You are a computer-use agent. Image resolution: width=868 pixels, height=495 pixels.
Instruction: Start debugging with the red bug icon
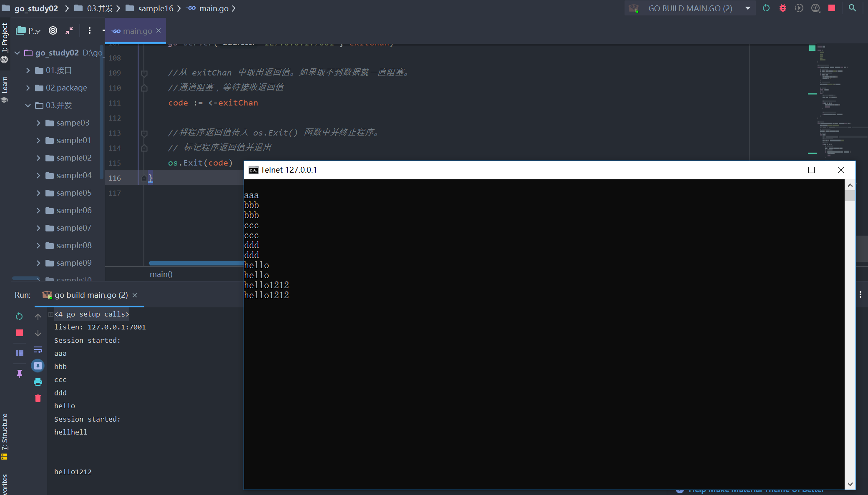pos(783,8)
